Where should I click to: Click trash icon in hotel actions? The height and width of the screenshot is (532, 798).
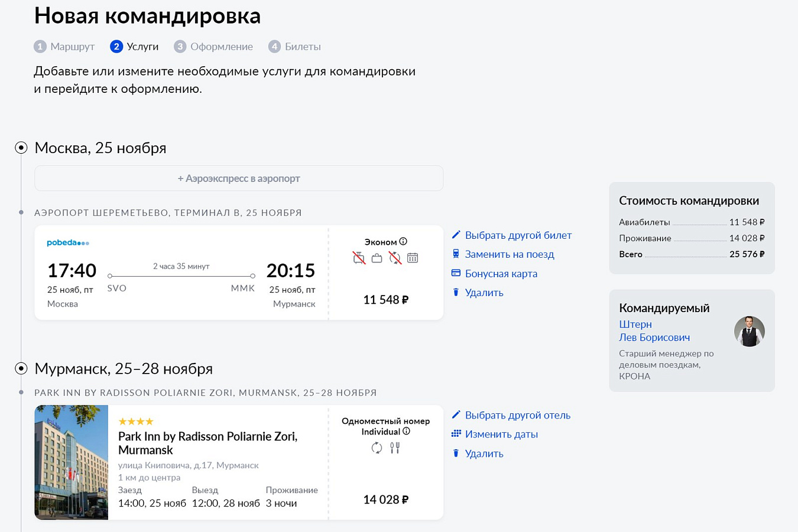[456, 453]
